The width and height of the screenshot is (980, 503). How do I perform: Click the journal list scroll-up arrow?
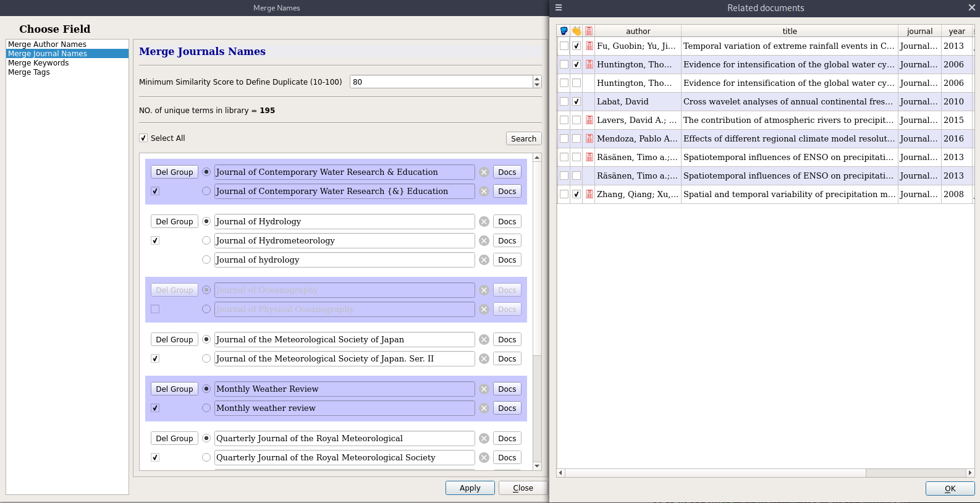coord(537,158)
